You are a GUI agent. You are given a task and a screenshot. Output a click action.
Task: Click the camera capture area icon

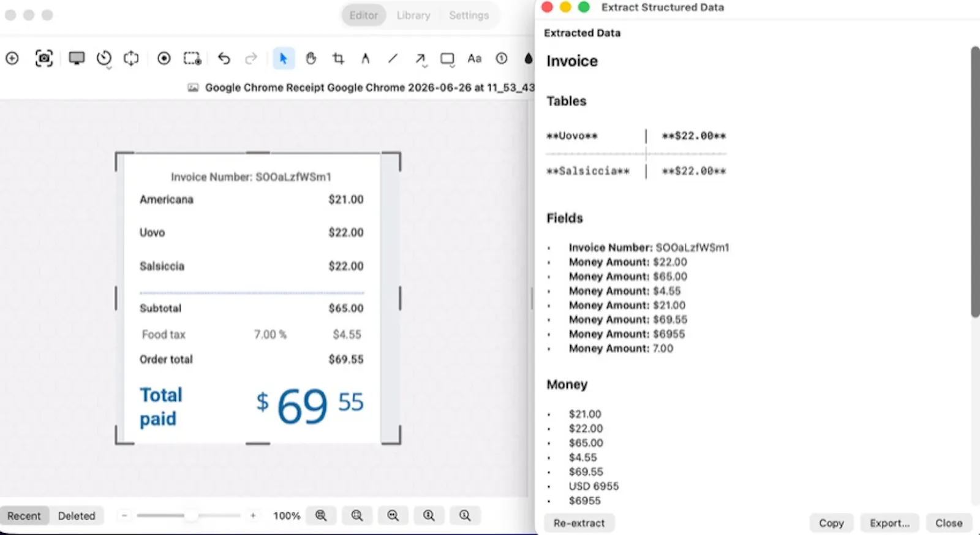44,58
